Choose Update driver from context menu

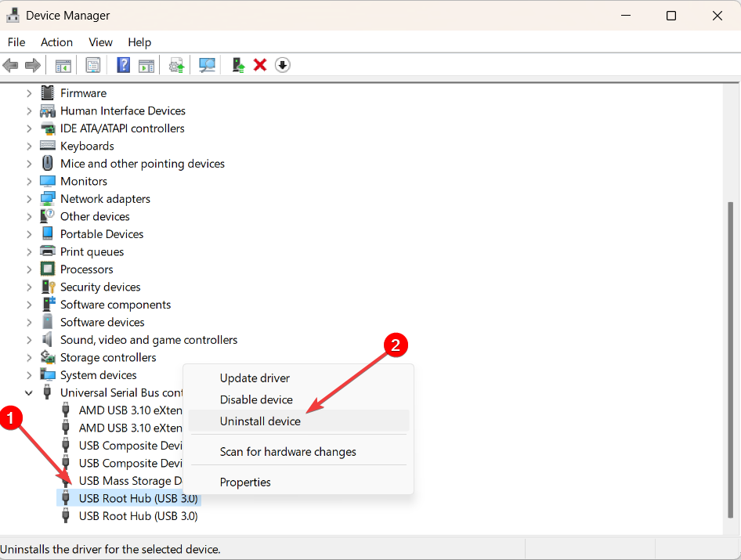pyautogui.click(x=298, y=378)
